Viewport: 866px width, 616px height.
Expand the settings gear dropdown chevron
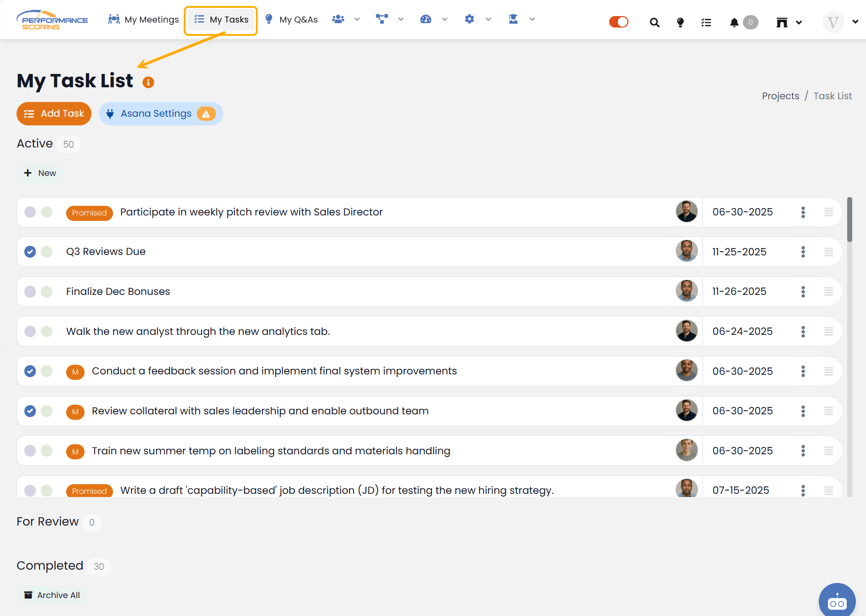click(x=488, y=19)
